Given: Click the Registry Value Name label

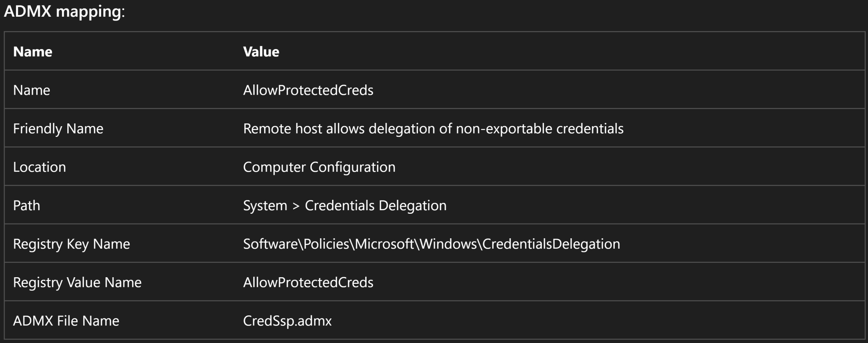Looking at the screenshot, I should 77,283.
